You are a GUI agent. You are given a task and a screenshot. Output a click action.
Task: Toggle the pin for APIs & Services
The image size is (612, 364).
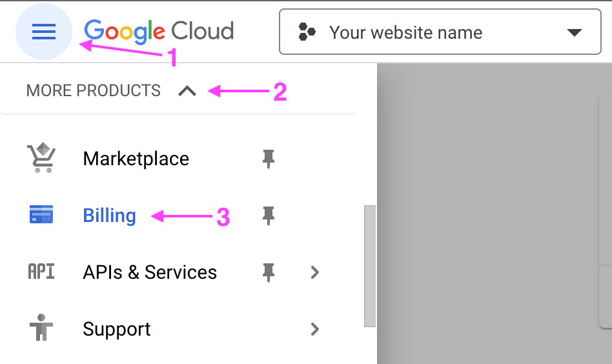(x=268, y=272)
